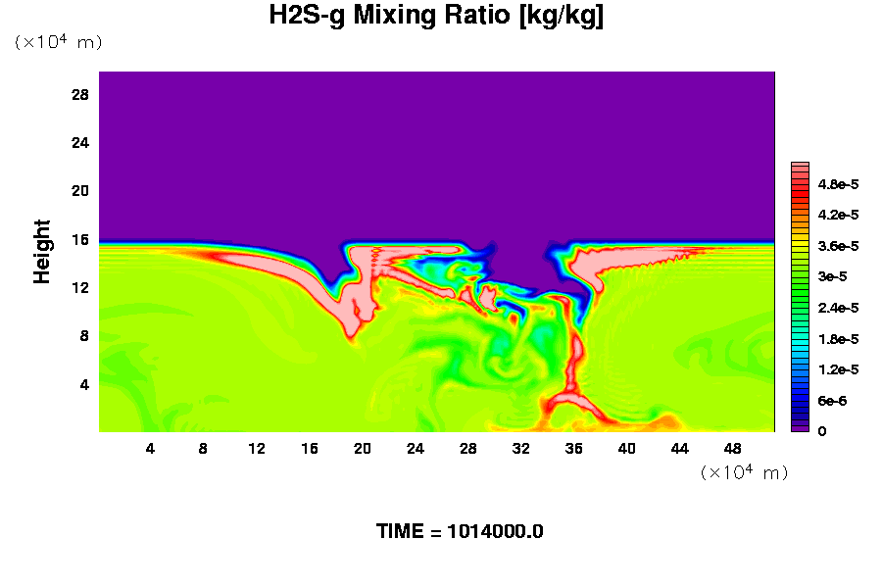Click the units label above the height axis
Screen dimensions: 882x588
[x=57, y=42]
